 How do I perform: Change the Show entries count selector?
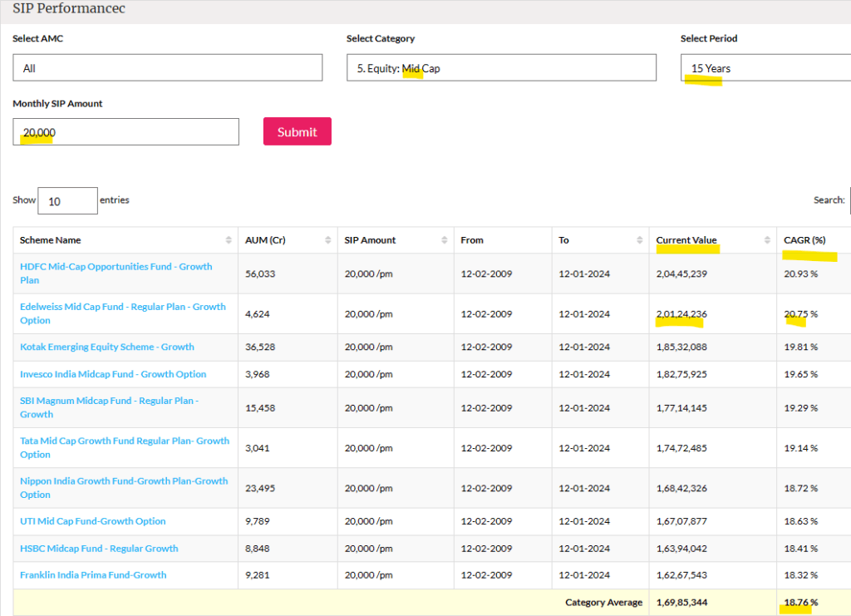point(68,201)
